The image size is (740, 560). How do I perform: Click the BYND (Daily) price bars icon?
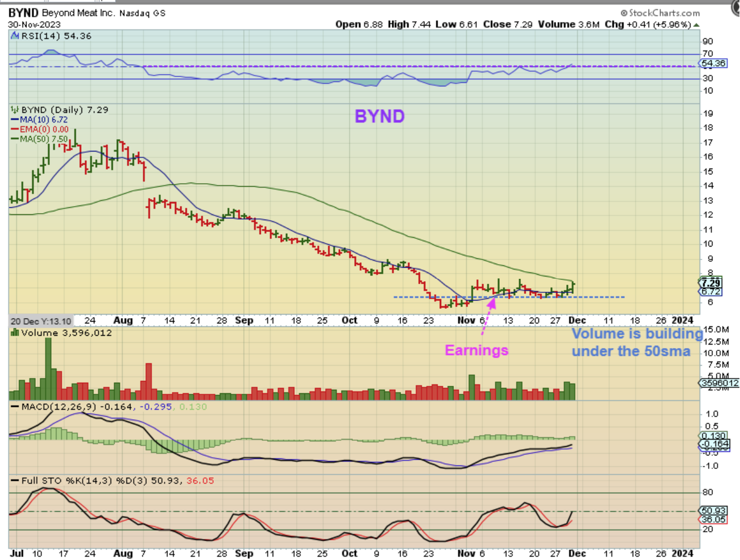[x=15, y=110]
